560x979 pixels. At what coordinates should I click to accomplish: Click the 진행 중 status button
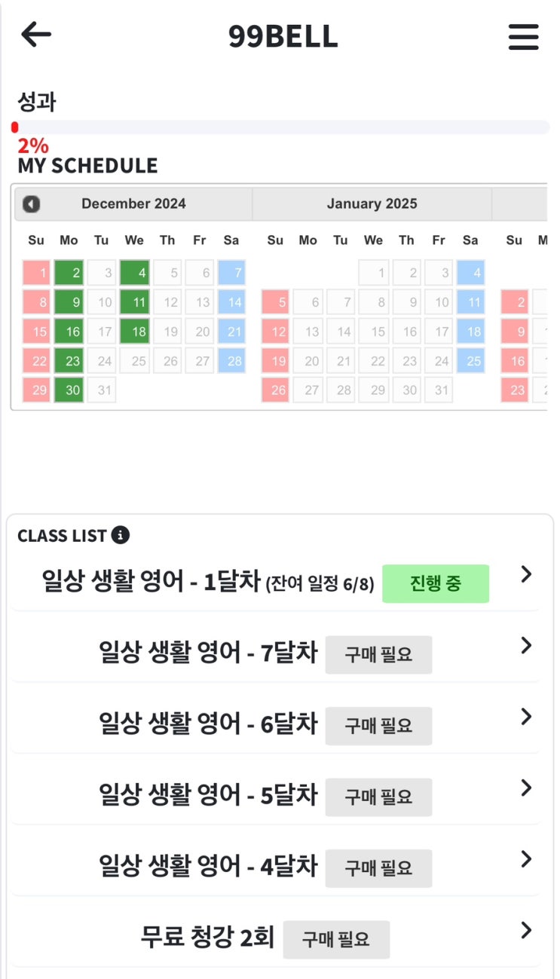(436, 583)
